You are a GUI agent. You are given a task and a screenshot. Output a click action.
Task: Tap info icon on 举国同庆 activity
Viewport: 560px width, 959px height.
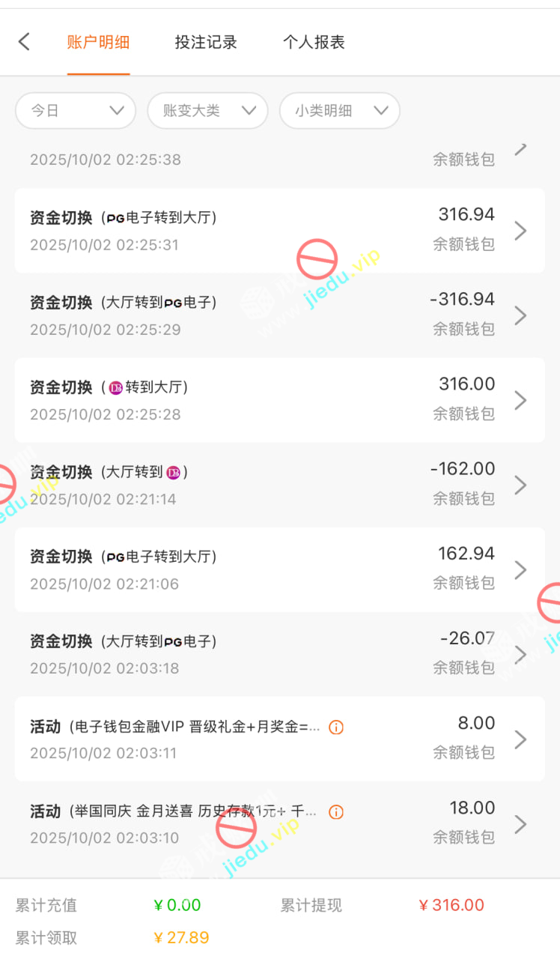[336, 811]
